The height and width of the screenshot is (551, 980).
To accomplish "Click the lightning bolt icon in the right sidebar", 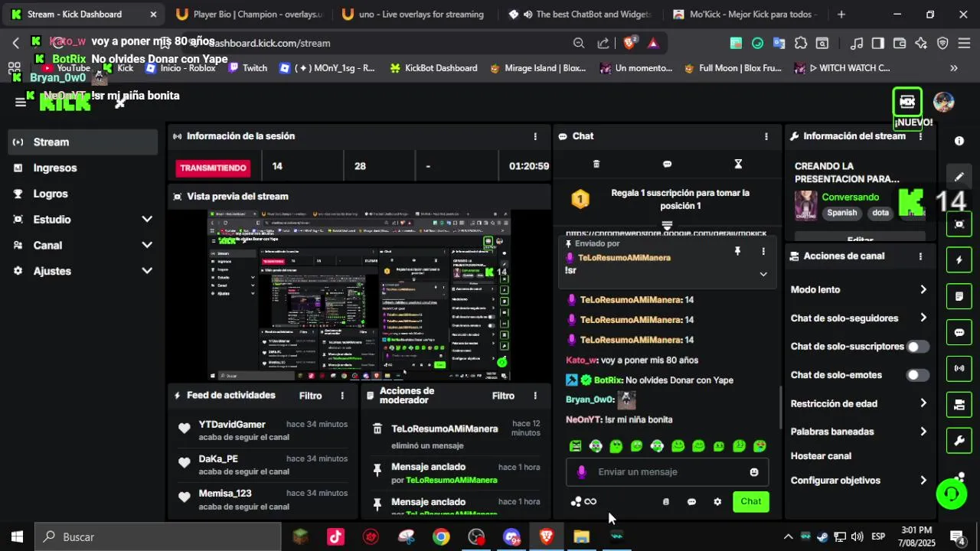I will pyautogui.click(x=959, y=259).
